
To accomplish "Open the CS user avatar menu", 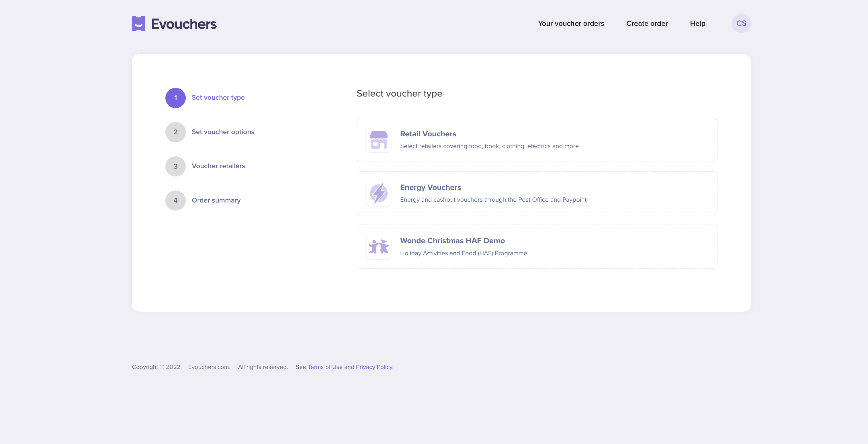I will [741, 23].
